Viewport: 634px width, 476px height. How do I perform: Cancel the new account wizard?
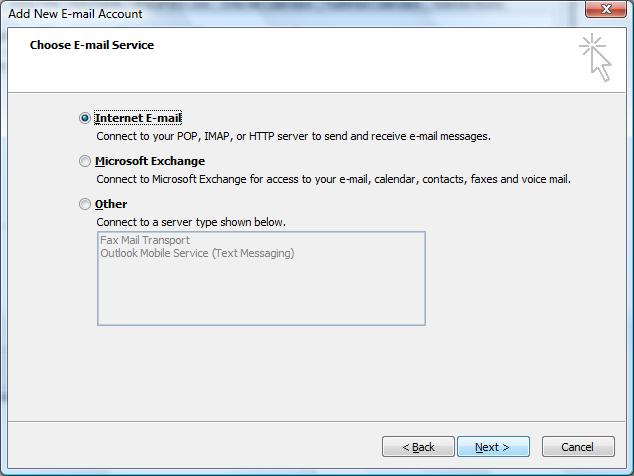[577, 447]
